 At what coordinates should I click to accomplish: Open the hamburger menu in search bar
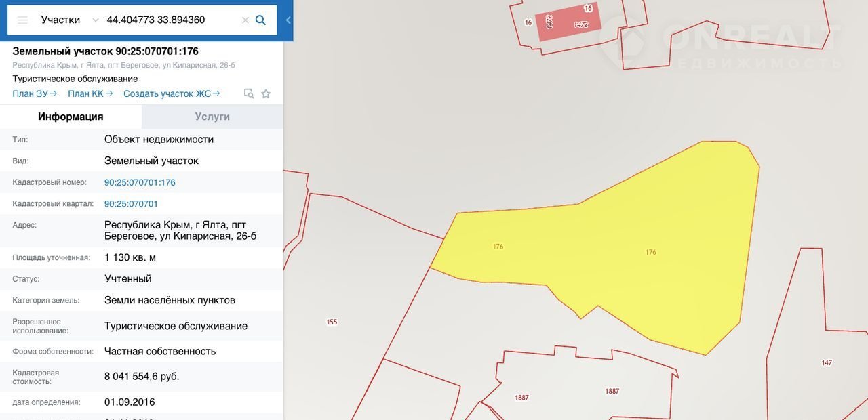22,20
